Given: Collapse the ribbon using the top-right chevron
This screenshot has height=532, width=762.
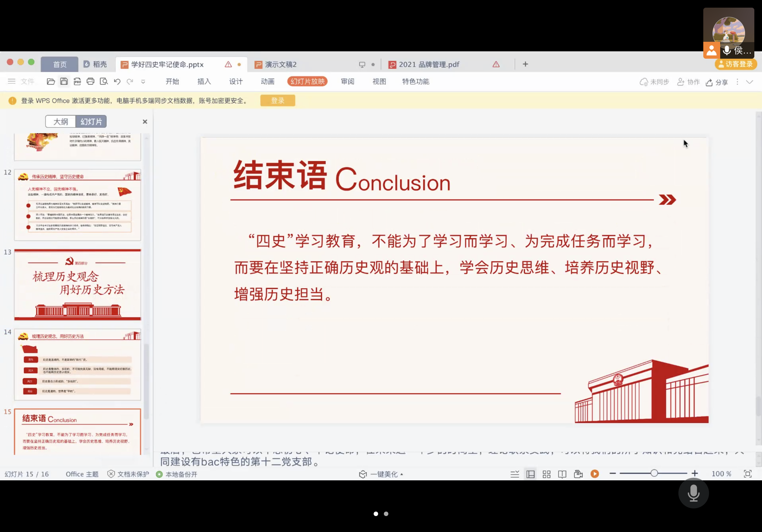Looking at the screenshot, I should (749, 82).
